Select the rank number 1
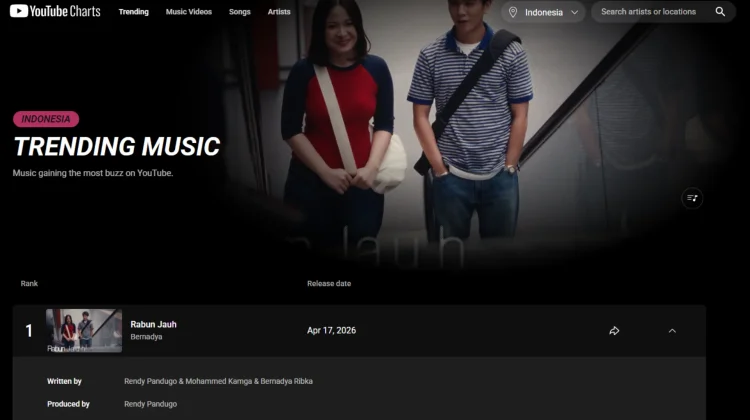This screenshot has width=750, height=420. [x=29, y=331]
